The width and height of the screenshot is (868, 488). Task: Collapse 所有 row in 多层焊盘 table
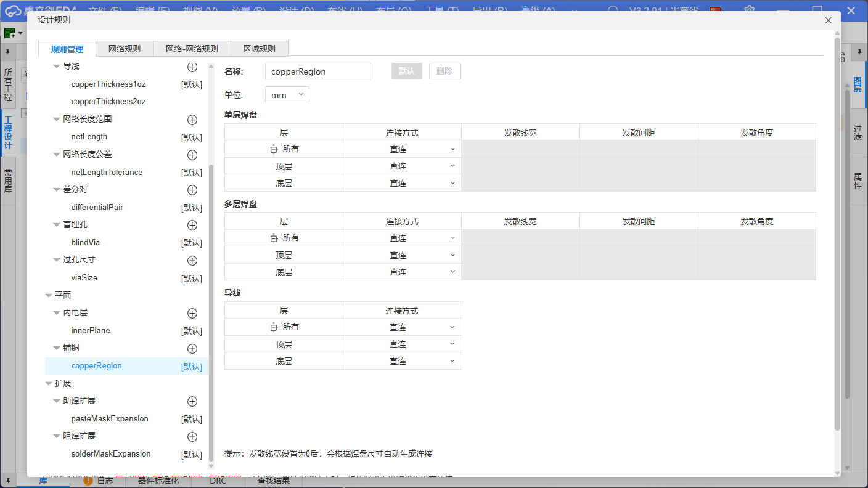pos(274,238)
